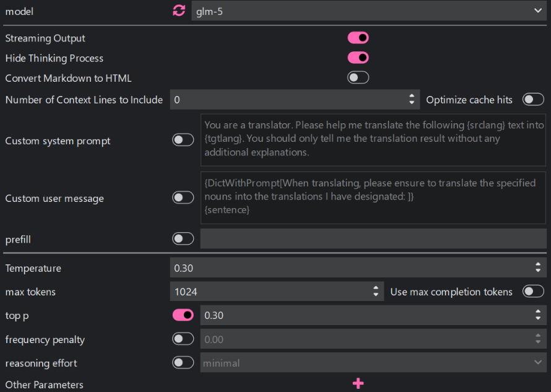Click the Streaming Output label
Image resolution: width=551 pixels, height=392 pixels.
[45, 38]
